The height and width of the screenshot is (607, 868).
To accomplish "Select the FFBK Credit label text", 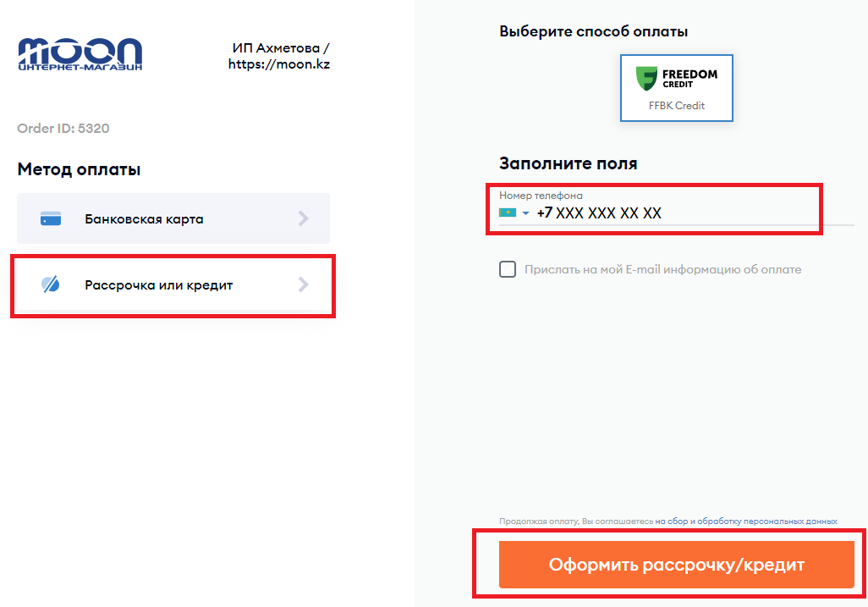I will click(677, 106).
